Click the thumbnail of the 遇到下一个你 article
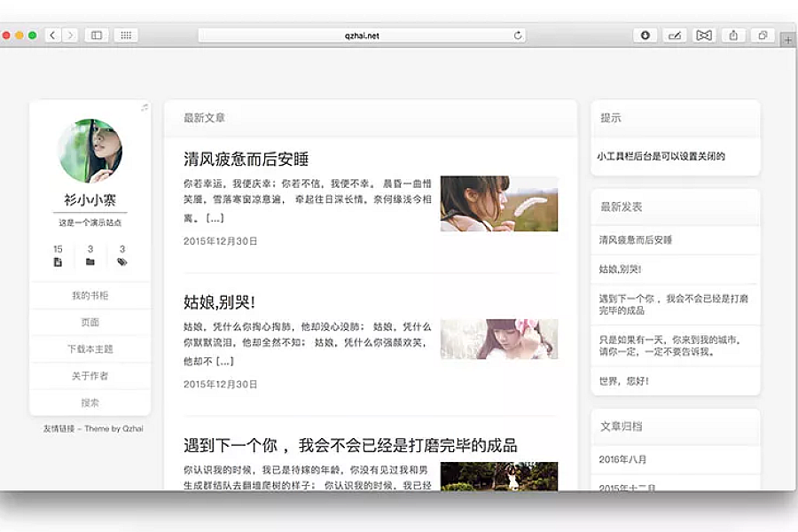Image resolution: width=798 pixels, height=532 pixels. pos(499,476)
